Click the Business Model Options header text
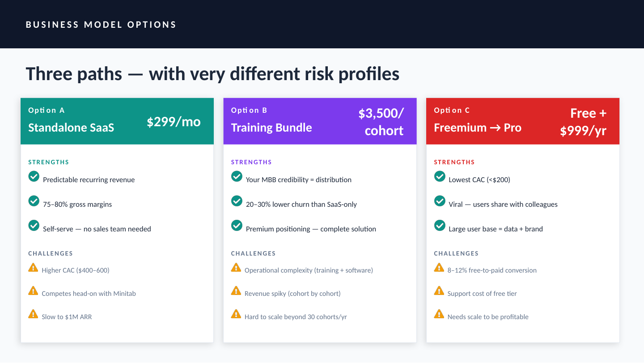This screenshot has width=644, height=363. tap(101, 25)
